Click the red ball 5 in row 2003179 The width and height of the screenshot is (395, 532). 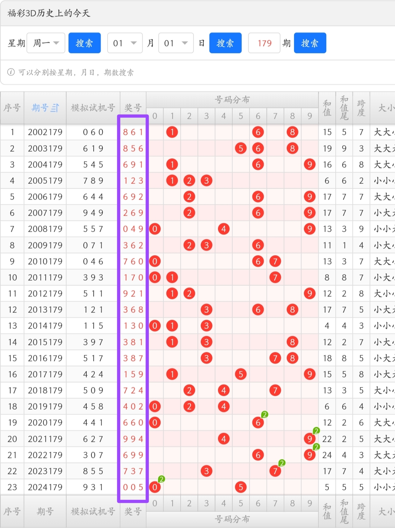click(x=241, y=148)
